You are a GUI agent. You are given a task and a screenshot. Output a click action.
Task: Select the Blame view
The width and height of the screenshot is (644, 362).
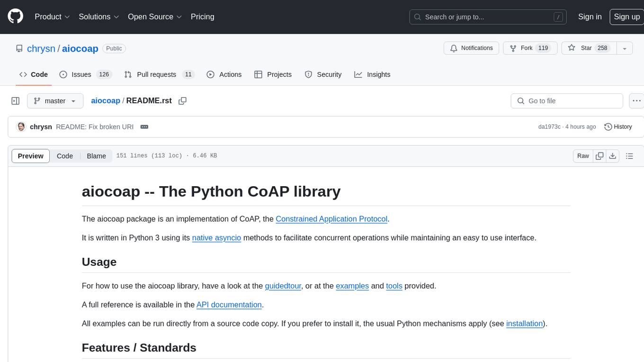96,156
